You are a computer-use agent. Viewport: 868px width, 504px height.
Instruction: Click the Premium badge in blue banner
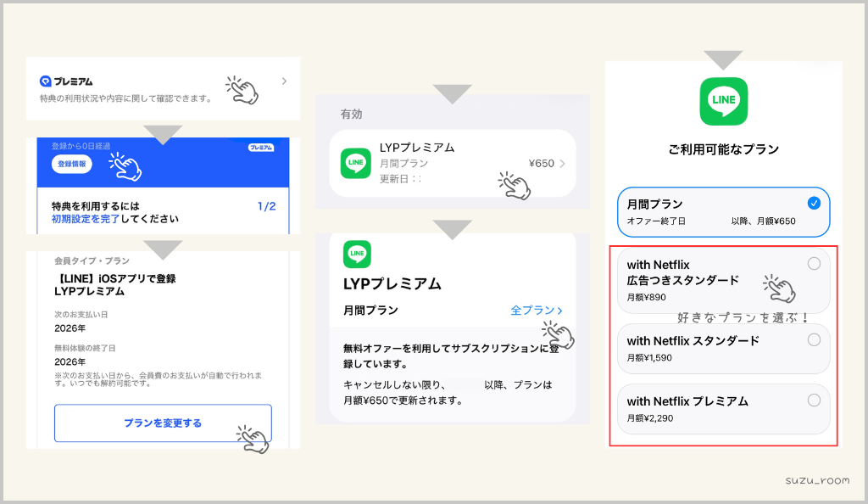point(261,148)
